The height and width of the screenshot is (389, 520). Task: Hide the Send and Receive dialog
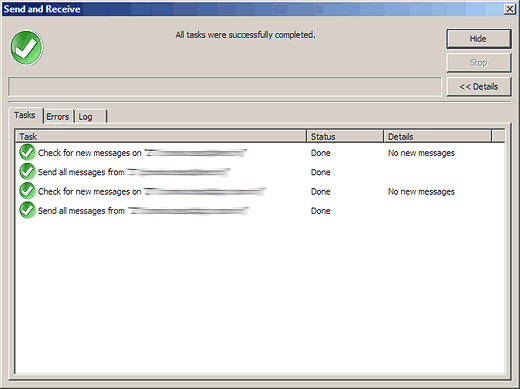coord(478,39)
